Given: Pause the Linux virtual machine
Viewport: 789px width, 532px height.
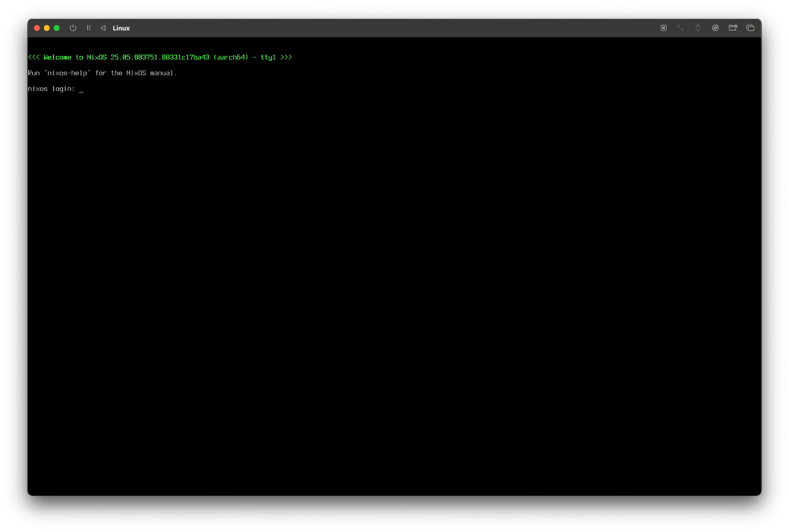Looking at the screenshot, I should click(x=88, y=28).
